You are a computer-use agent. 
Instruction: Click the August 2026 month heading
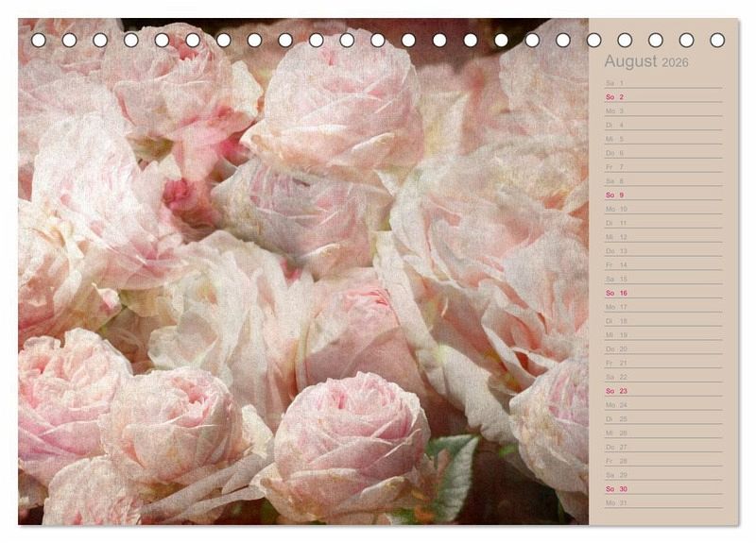[x=646, y=62]
